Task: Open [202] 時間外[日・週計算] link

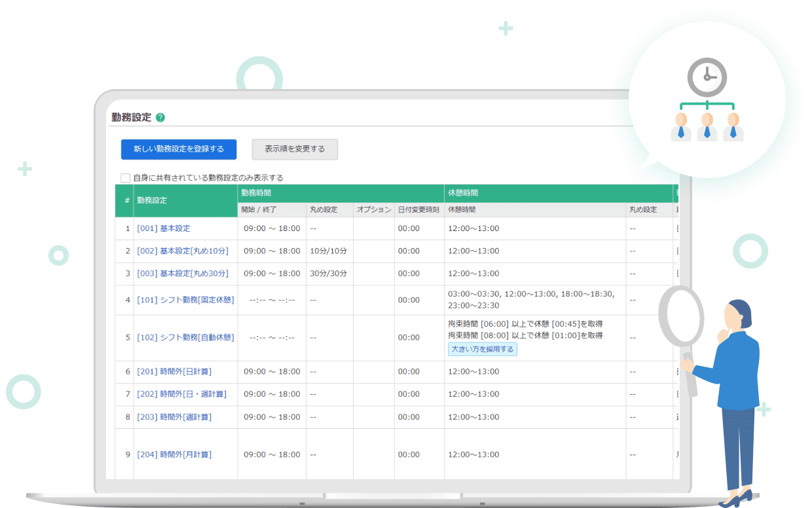Action: click(181, 394)
